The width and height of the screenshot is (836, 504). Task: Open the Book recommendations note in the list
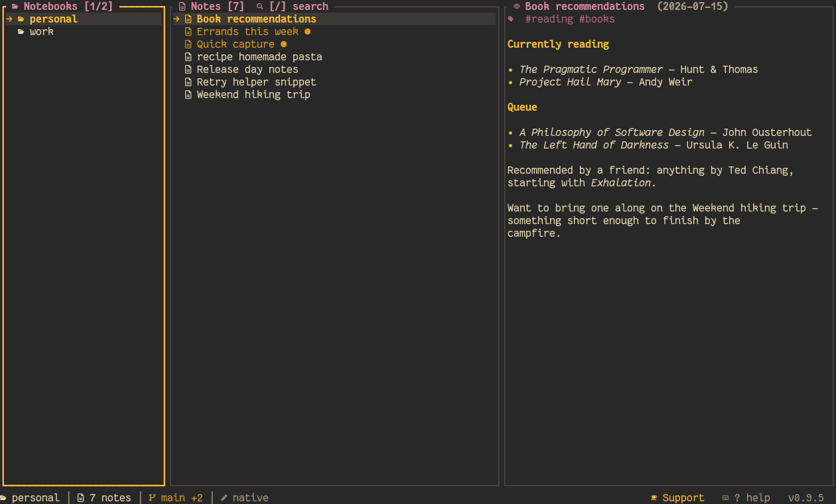(334, 19)
